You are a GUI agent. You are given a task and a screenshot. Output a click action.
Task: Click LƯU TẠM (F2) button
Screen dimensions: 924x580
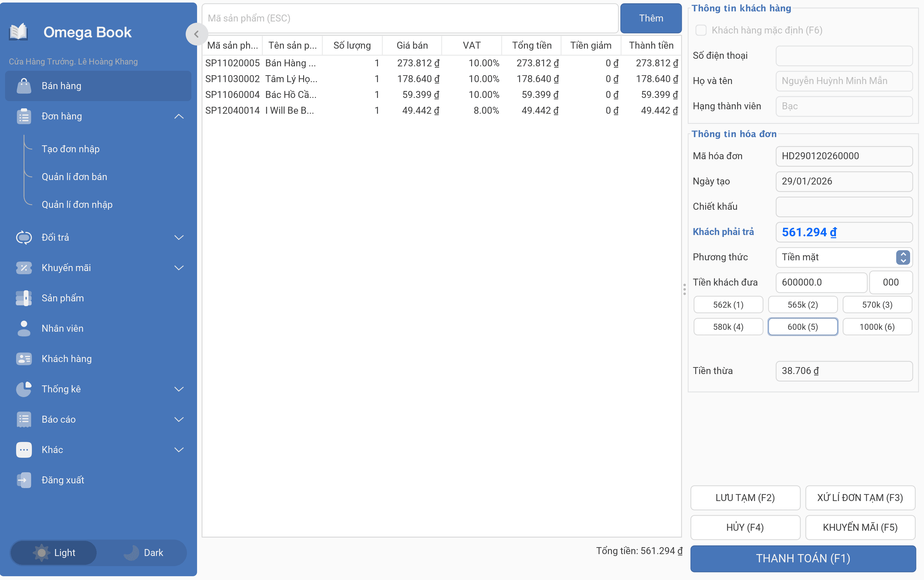[x=745, y=498]
